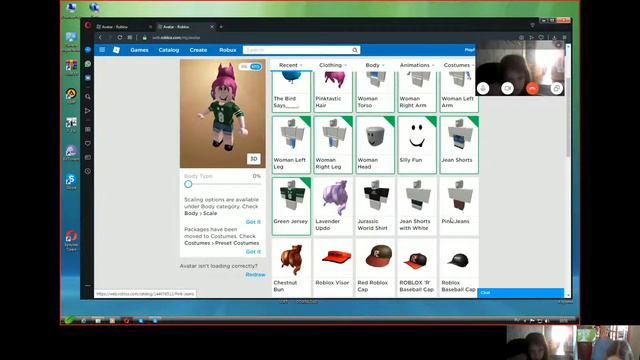Click the download icon in address bar
Viewport: 640px width, 360px height.
tap(554, 38)
